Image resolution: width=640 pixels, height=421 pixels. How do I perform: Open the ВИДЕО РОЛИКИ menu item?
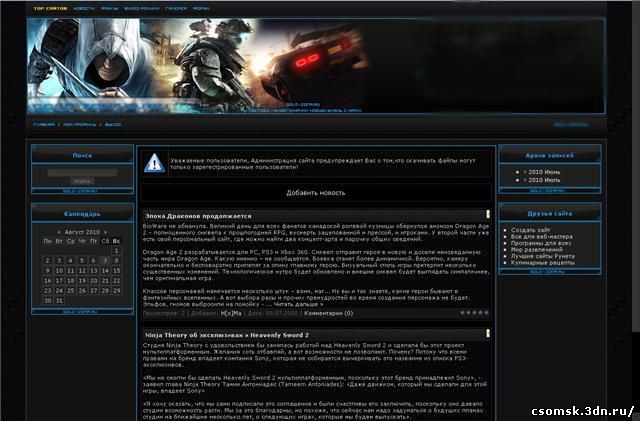click(x=142, y=8)
